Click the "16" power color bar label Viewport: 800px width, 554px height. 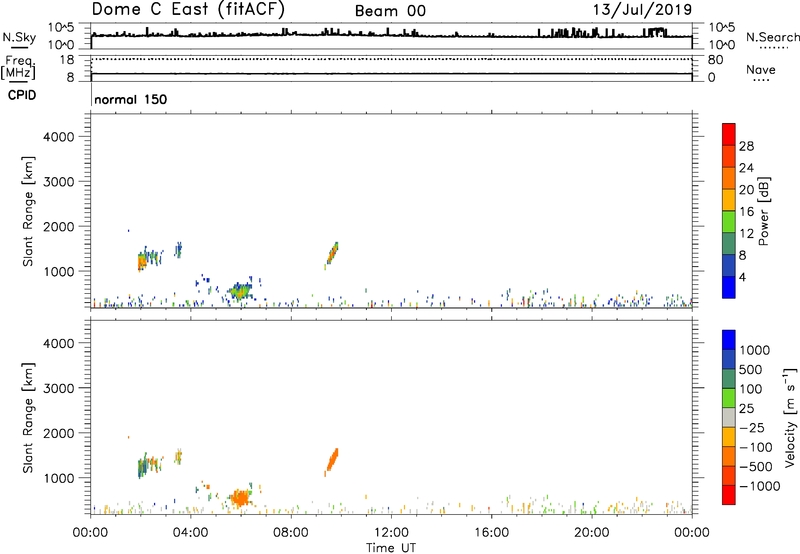pyautogui.click(x=746, y=212)
